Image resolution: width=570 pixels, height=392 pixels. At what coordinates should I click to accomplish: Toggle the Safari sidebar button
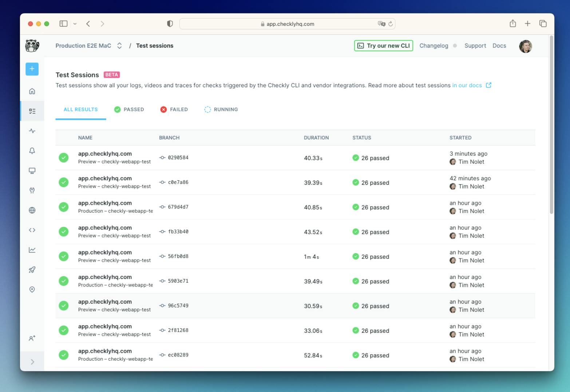[63, 24]
